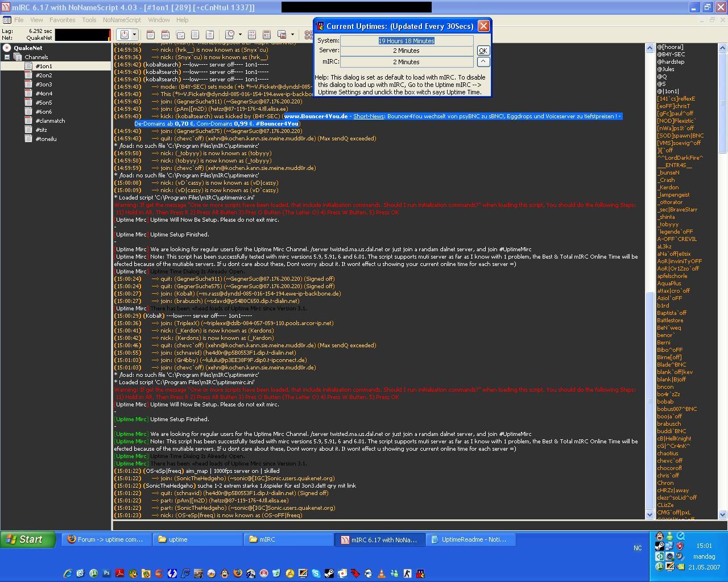
Task: Open the NoNameScript menu
Action: point(122,20)
